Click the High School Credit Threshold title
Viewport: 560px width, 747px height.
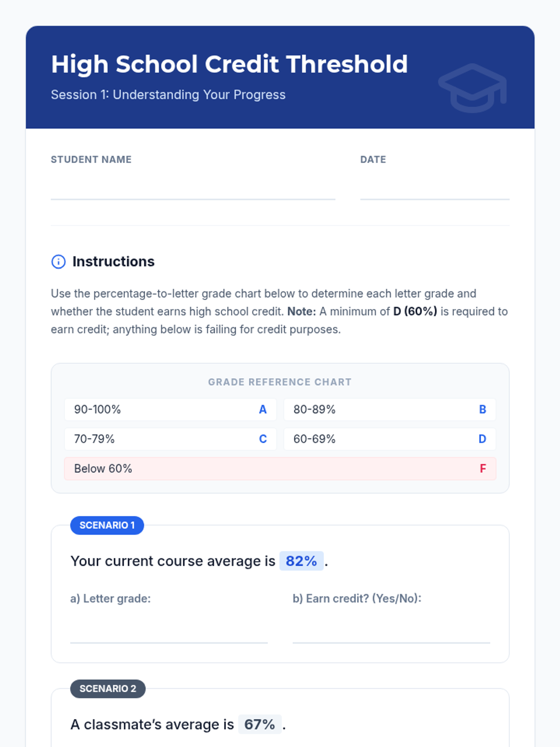[x=229, y=64]
